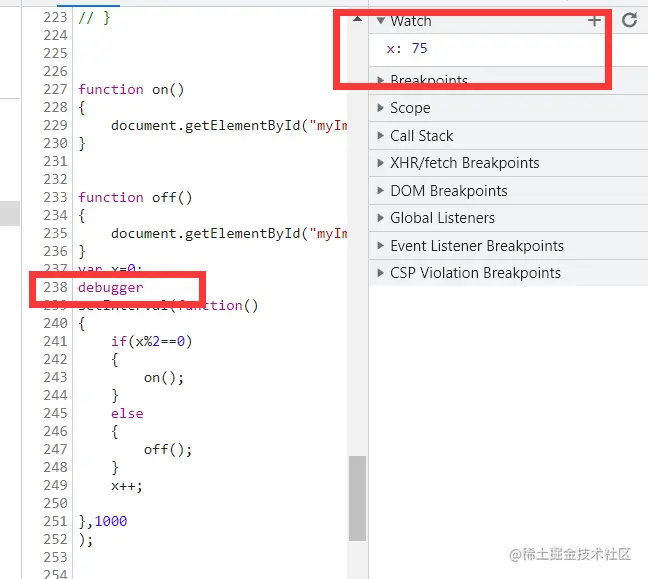Add a new watch expression
648x579 pixels.
tap(594, 20)
